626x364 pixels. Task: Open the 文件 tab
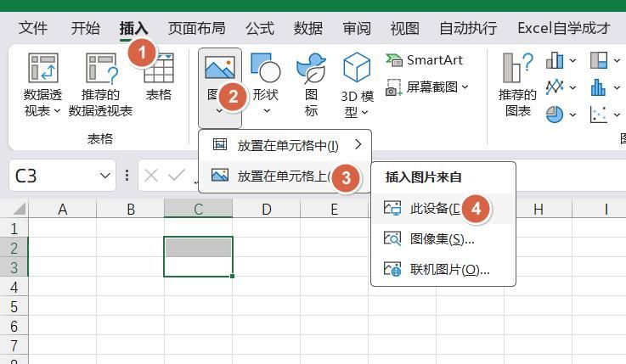pos(33,28)
